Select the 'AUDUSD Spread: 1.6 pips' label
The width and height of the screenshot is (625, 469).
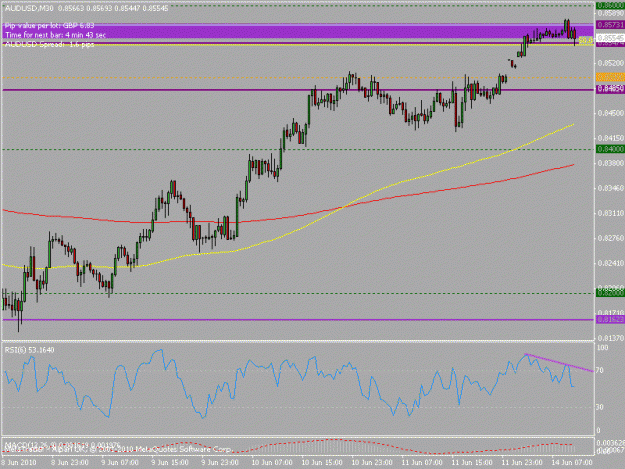click(49, 45)
